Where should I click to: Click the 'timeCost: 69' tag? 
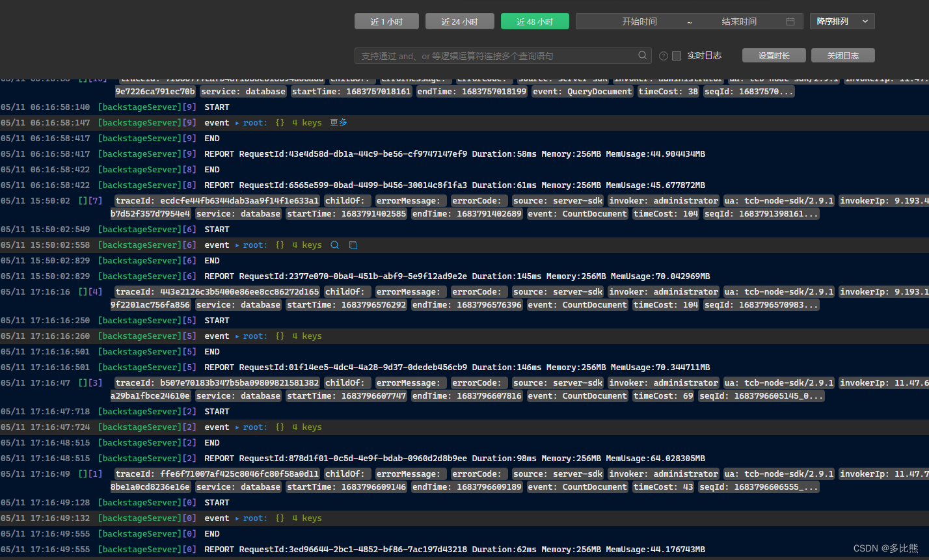point(664,396)
